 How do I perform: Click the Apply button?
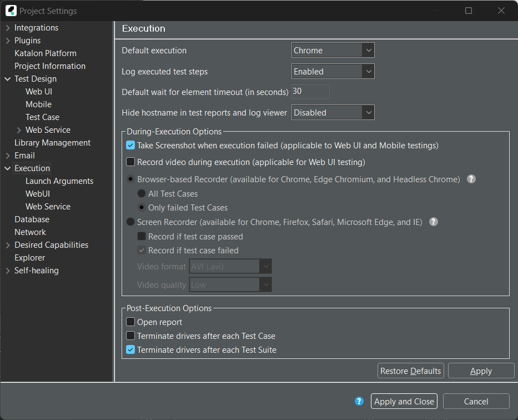(x=481, y=371)
